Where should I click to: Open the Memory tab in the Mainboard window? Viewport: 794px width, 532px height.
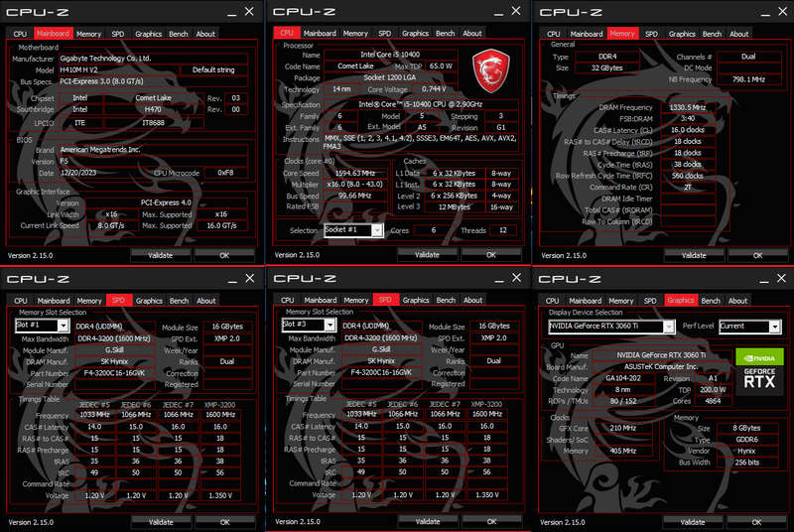[88, 34]
